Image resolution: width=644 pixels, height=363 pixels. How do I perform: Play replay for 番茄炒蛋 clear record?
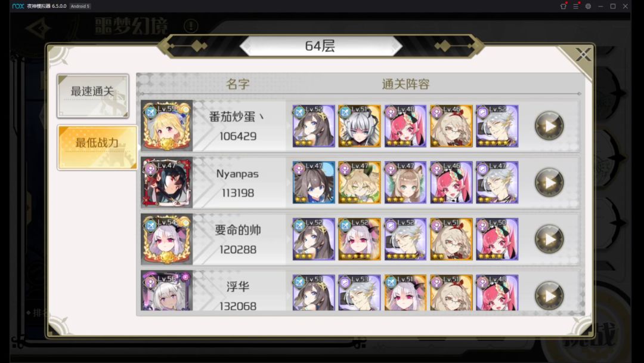(549, 126)
